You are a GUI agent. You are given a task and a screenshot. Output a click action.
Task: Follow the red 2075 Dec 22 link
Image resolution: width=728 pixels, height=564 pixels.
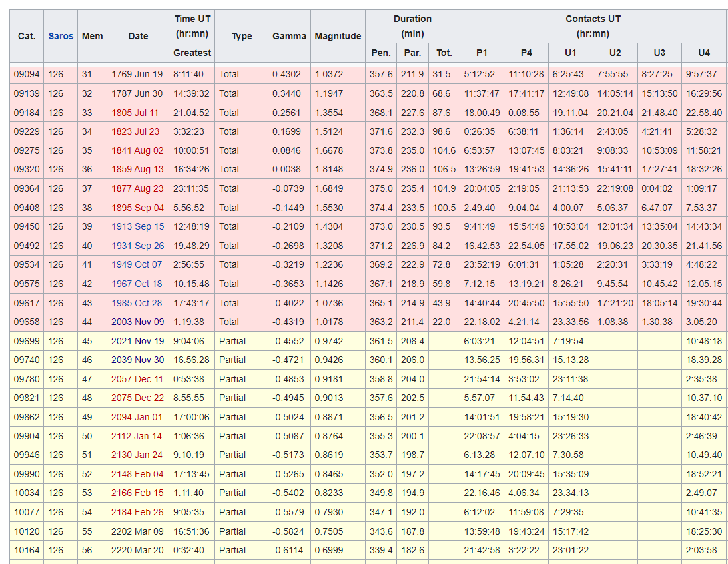pos(137,398)
